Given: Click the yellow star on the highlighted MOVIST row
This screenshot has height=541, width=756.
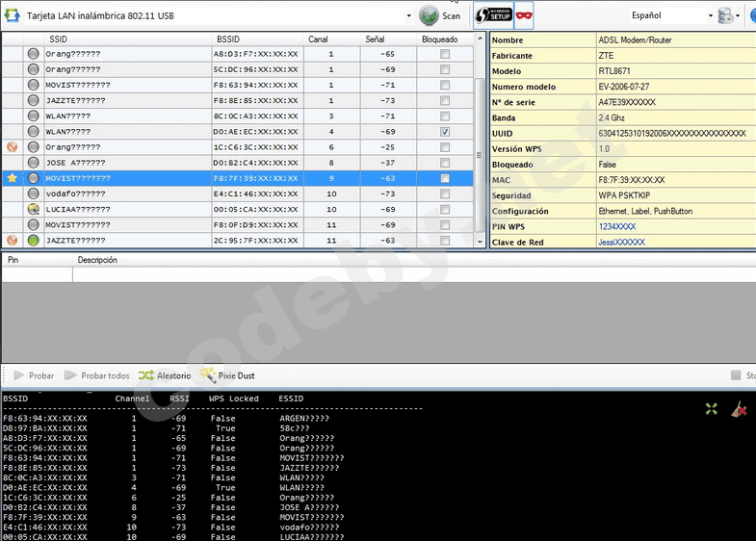Looking at the screenshot, I should pos(13,178).
